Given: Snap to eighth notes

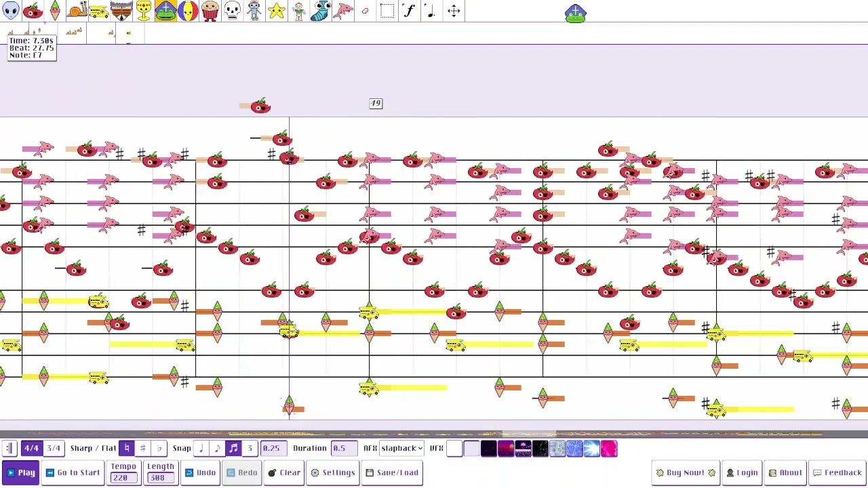Looking at the screenshot, I should pos(217,448).
